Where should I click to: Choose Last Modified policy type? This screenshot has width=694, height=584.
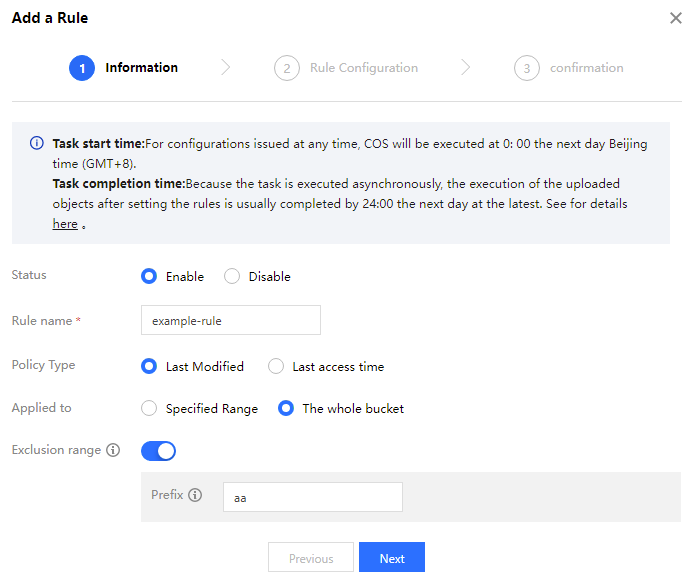[149, 366]
